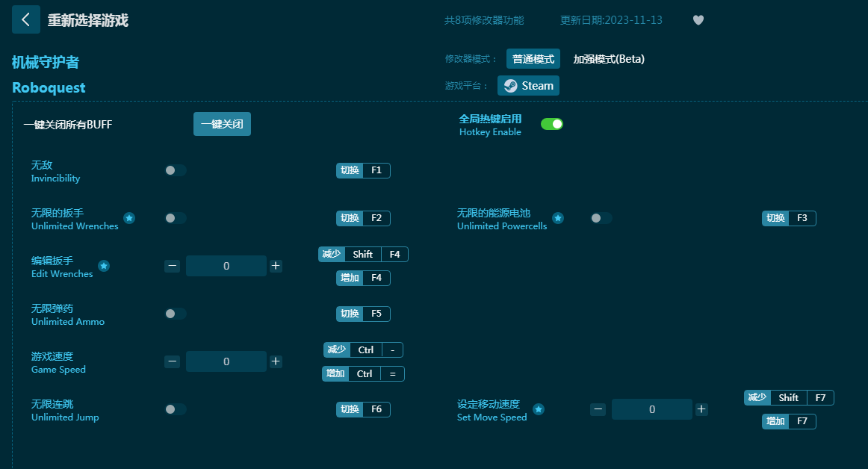Click the heart favorite icon
This screenshot has width=868, height=469.
tap(698, 20)
